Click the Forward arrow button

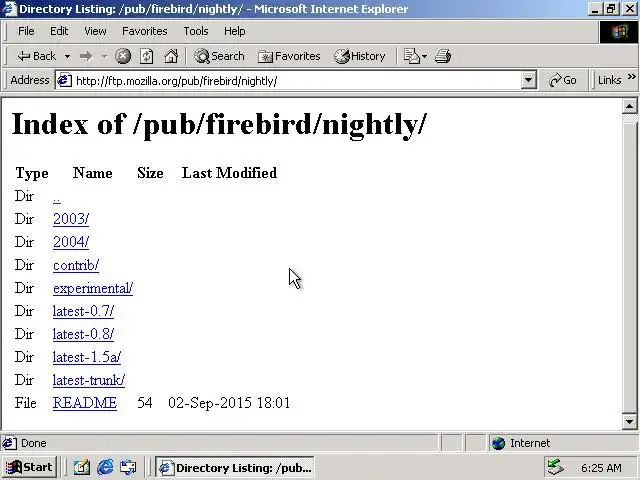[86, 56]
